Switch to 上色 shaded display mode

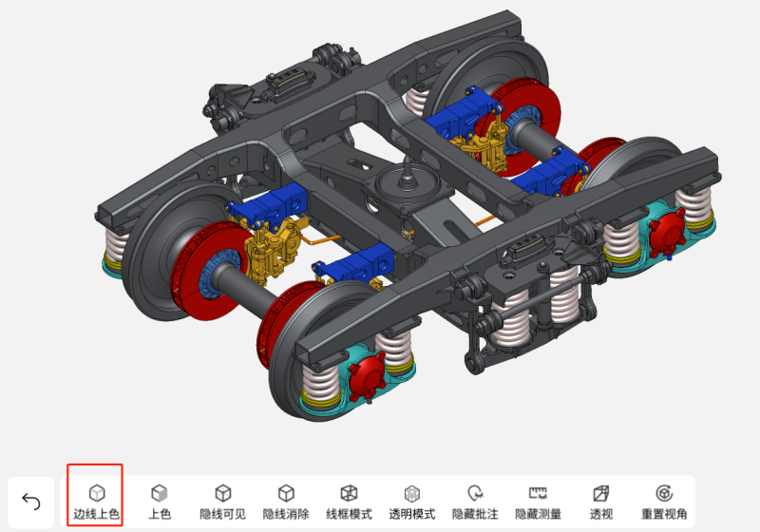[x=159, y=503]
